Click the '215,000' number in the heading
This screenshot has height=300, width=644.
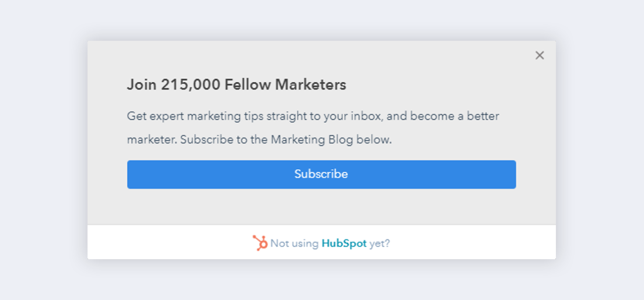coord(191,85)
